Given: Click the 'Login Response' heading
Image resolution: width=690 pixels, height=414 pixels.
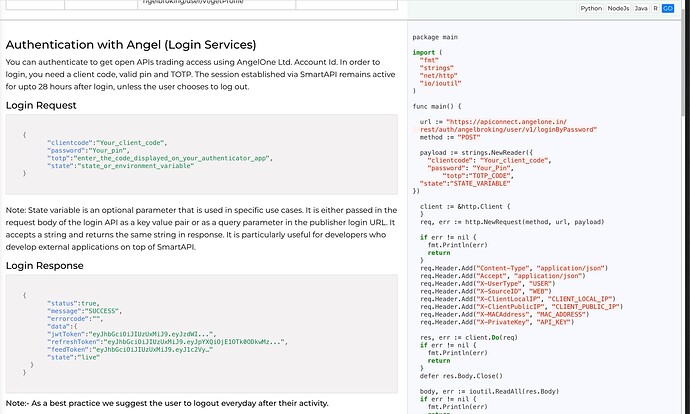Looking at the screenshot, I should click(44, 266).
